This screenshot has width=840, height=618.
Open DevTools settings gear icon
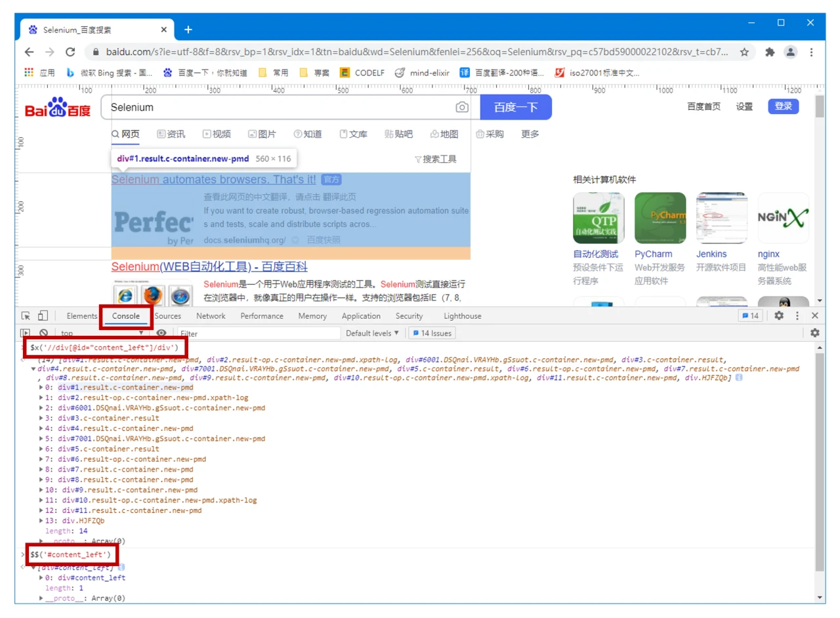click(x=779, y=316)
